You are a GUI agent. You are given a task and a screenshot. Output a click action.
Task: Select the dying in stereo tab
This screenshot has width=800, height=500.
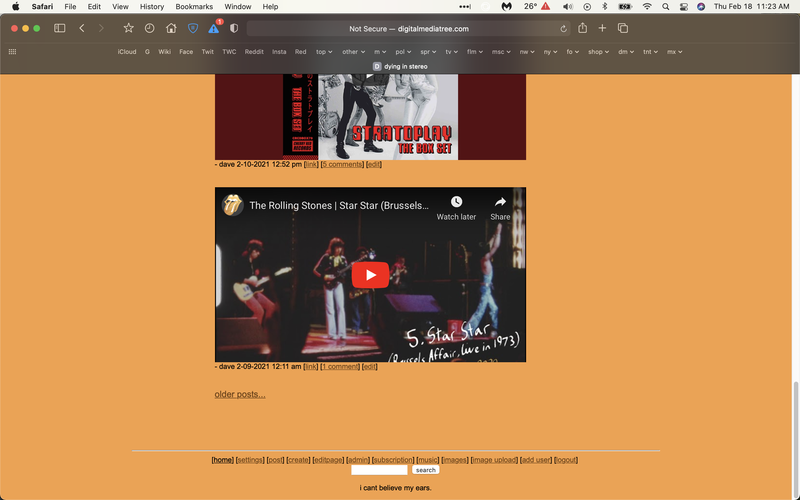tap(400, 66)
